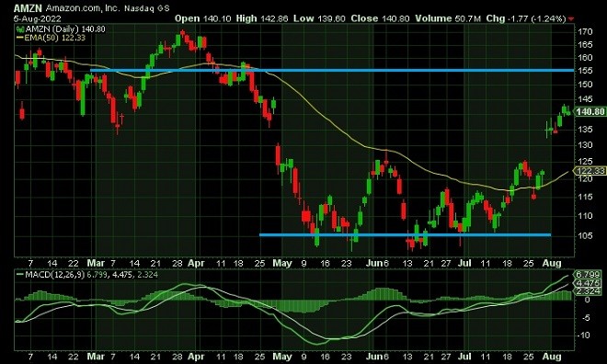This screenshot has height=364, width=607.
Task: Click the MACD(12,26,9) legend label
Action: coord(54,275)
